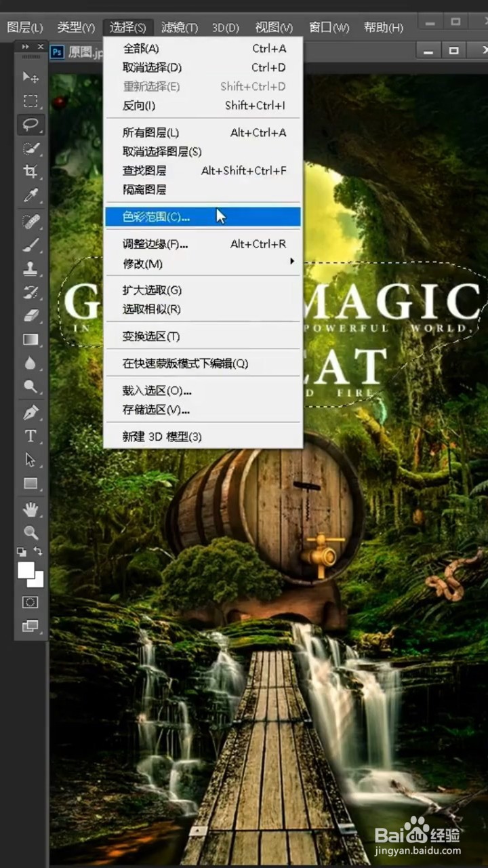
Task: Open 调整边缘(F)... refine edge
Action: [203, 244]
